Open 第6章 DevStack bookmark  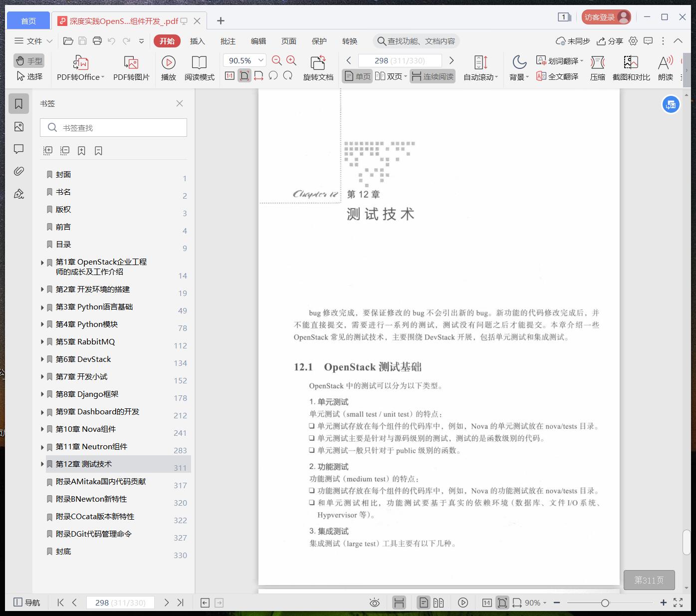click(84, 359)
